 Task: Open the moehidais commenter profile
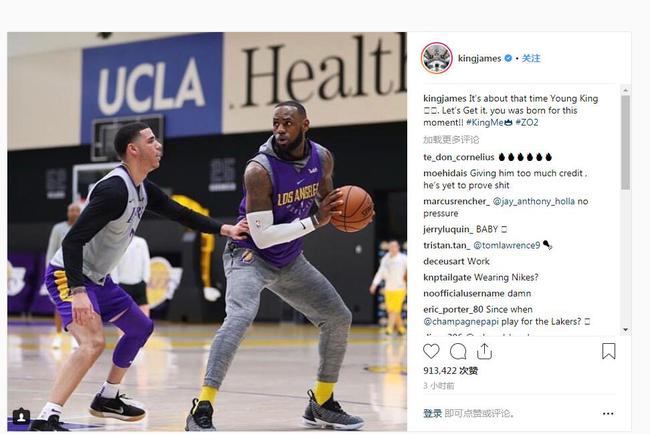click(x=445, y=173)
